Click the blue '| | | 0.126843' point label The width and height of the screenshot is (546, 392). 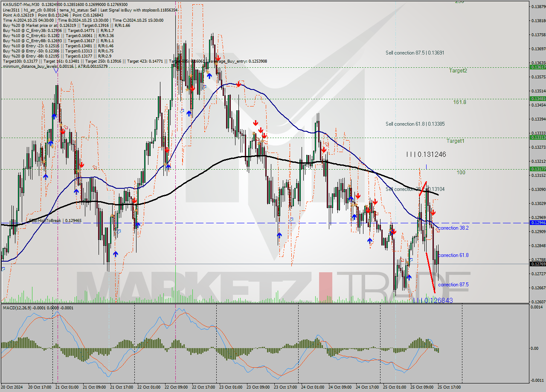[433, 300]
